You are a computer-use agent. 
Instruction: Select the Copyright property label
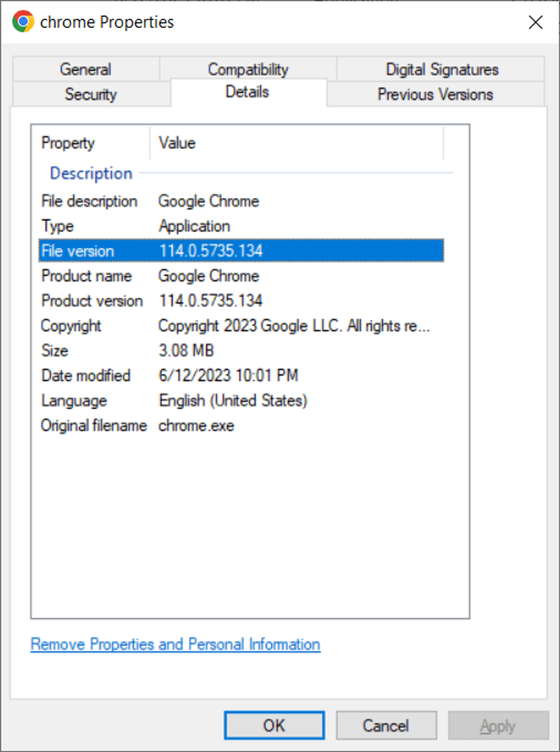pos(71,326)
